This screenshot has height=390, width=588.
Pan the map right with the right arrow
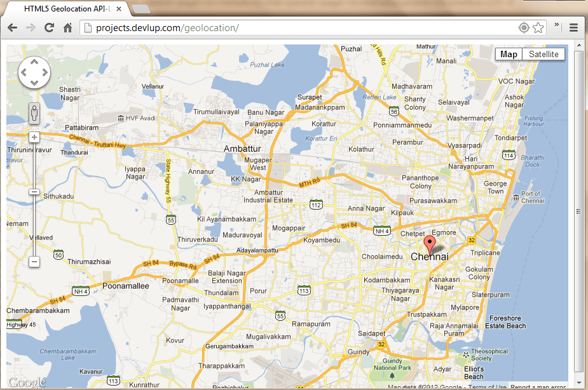point(44,72)
